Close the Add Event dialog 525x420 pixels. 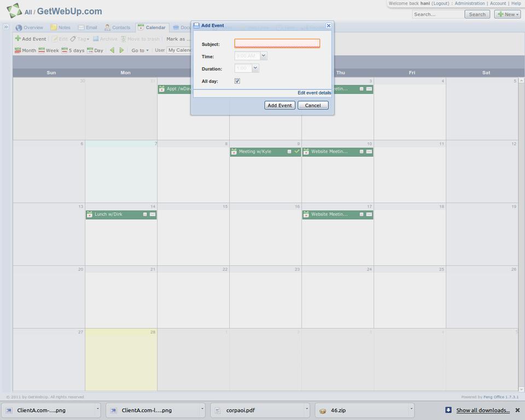click(329, 26)
